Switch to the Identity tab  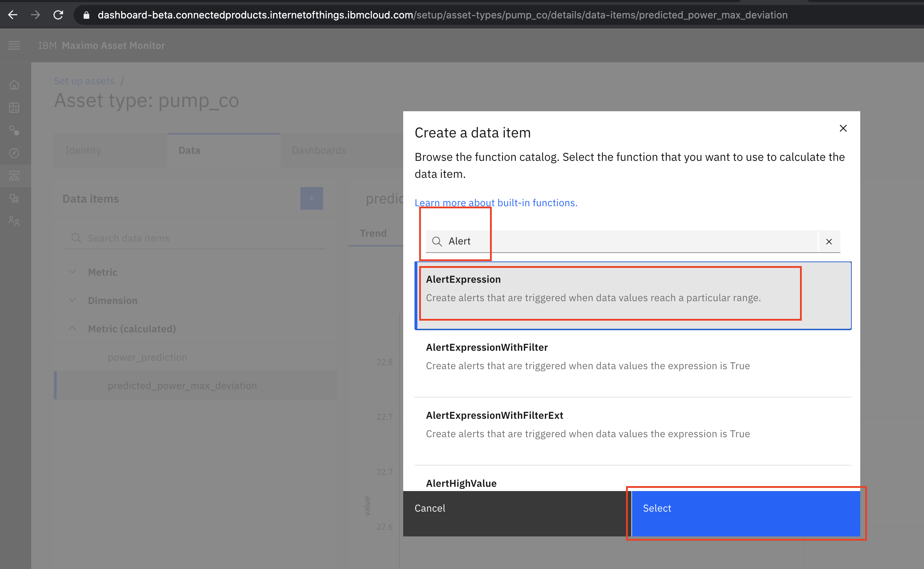(x=111, y=150)
